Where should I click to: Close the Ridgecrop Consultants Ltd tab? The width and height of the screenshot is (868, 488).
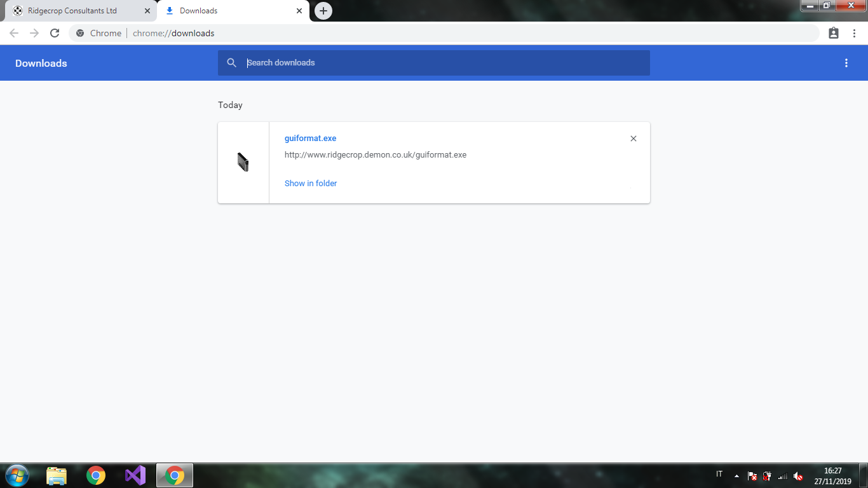coord(147,11)
